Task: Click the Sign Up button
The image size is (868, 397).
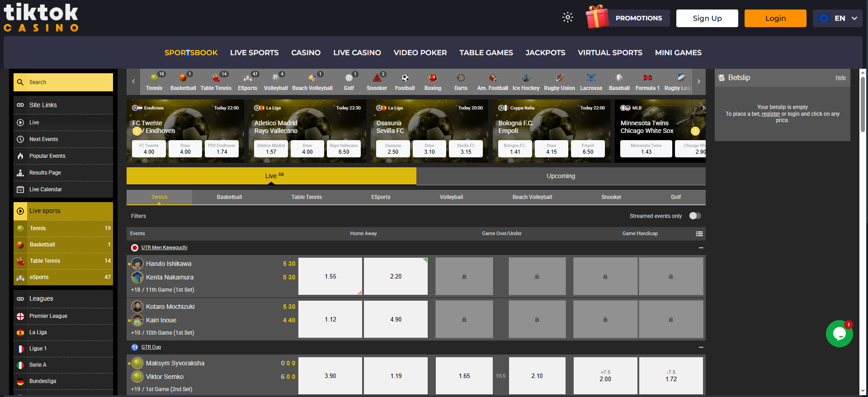Action: click(x=707, y=19)
